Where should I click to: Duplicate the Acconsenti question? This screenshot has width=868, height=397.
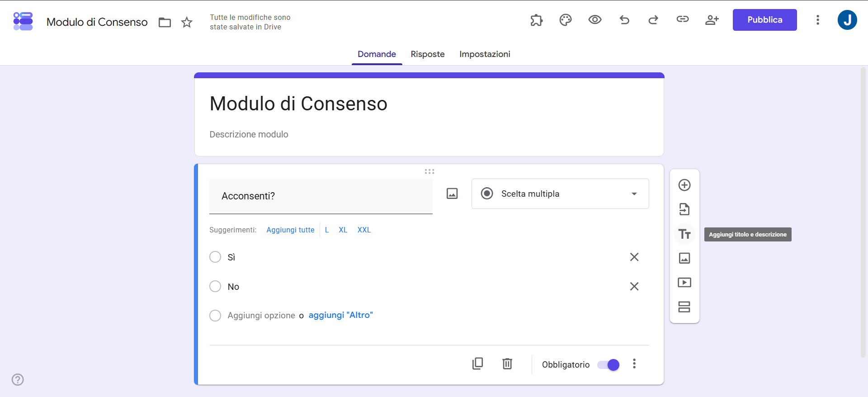point(477,364)
